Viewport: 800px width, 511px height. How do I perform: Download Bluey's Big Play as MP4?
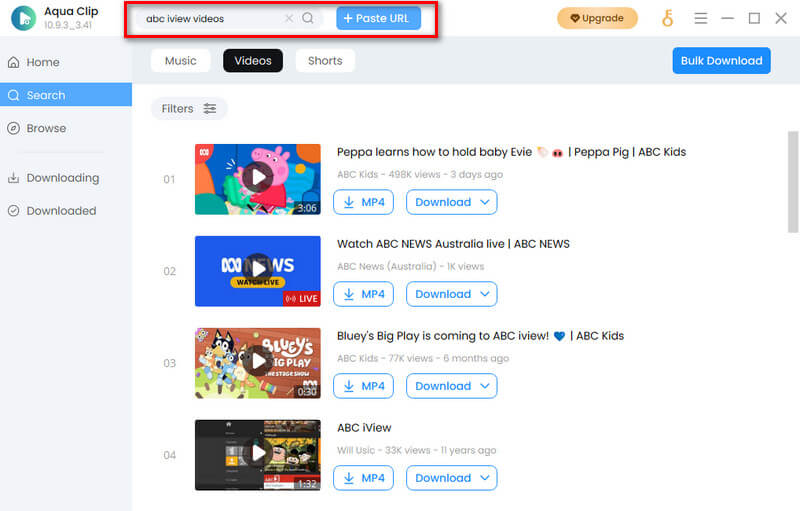pyautogui.click(x=363, y=386)
